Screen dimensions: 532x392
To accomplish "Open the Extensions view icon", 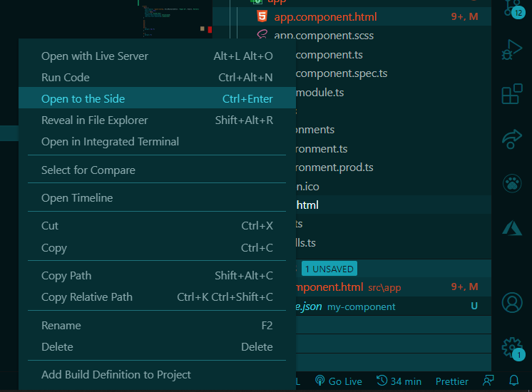I will point(512,95).
